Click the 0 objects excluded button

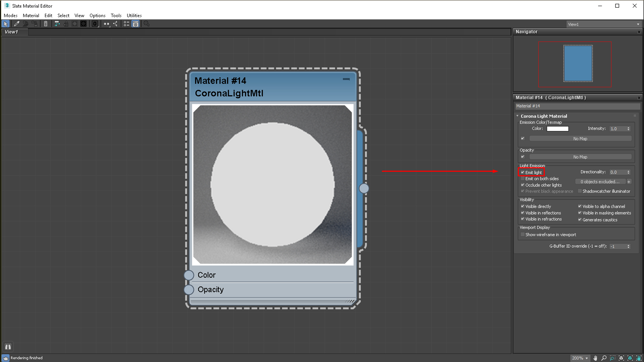point(600,182)
